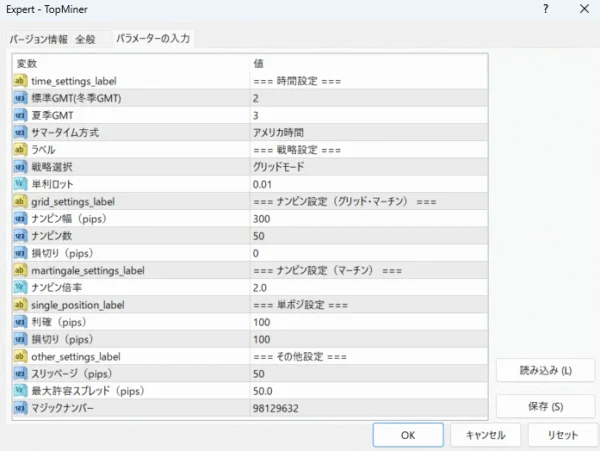The image size is (600, 451).
Task: Click the 読み込み (L) button
Action: pyautogui.click(x=545, y=370)
